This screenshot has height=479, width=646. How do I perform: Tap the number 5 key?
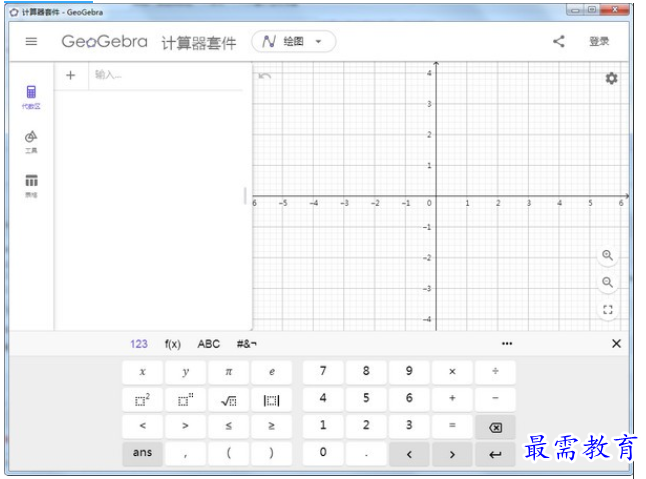366,399
